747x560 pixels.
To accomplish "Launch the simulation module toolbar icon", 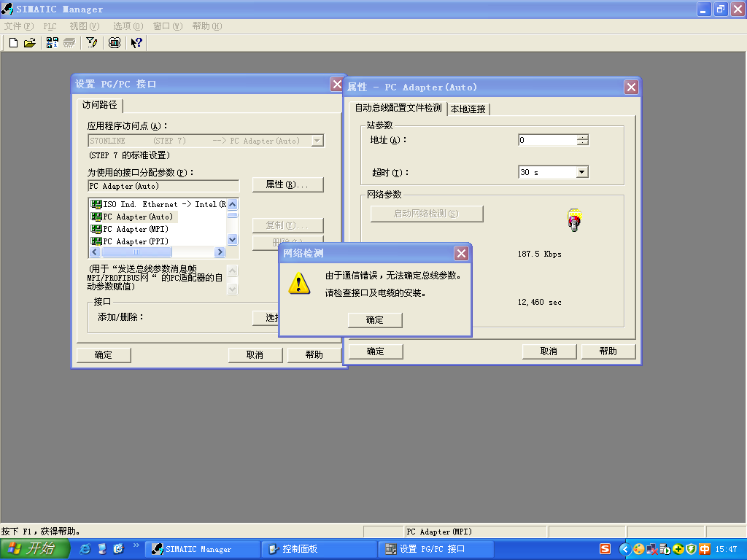I will (115, 43).
